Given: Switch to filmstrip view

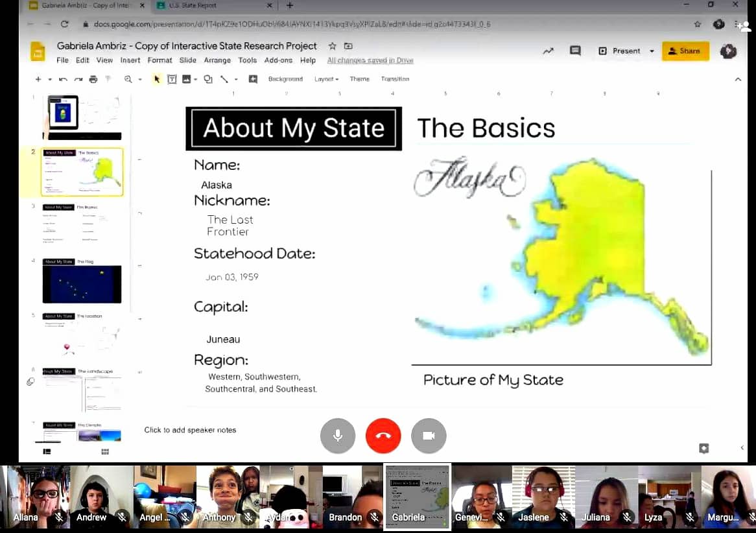Looking at the screenshot, I should click(47, 451).
